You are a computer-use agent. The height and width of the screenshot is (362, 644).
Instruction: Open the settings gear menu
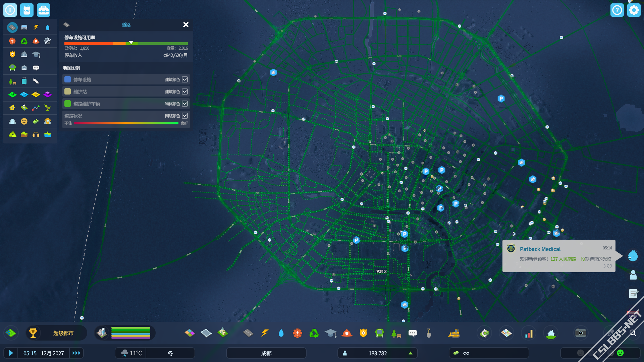[x=634, y=10]
